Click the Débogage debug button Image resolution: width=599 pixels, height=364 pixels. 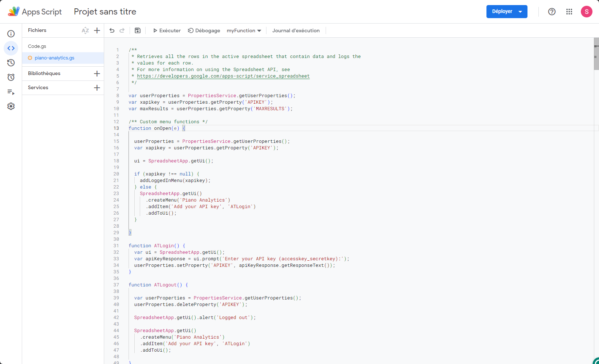[204, 30]
